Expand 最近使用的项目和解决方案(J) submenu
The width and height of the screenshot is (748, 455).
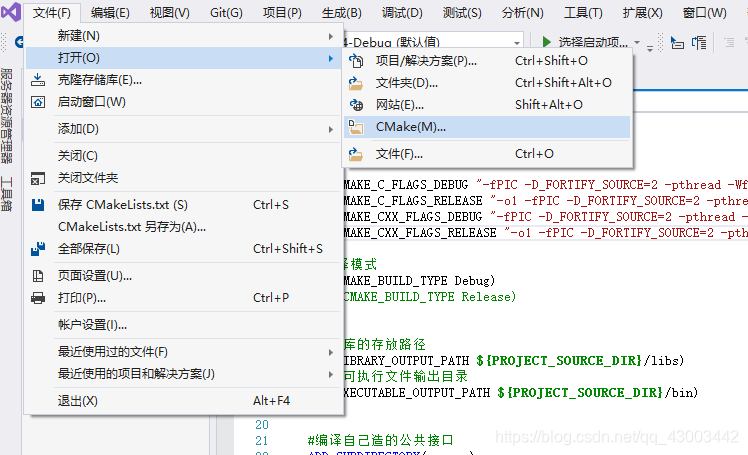pos(183,374)
